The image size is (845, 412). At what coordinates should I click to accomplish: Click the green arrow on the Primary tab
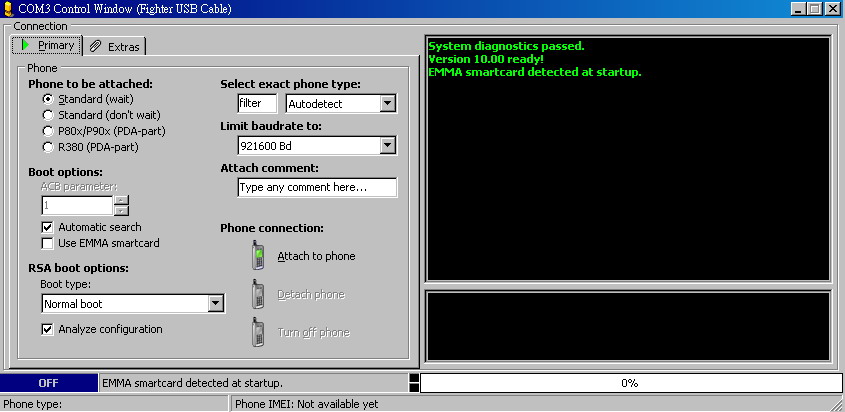(25, 45)
